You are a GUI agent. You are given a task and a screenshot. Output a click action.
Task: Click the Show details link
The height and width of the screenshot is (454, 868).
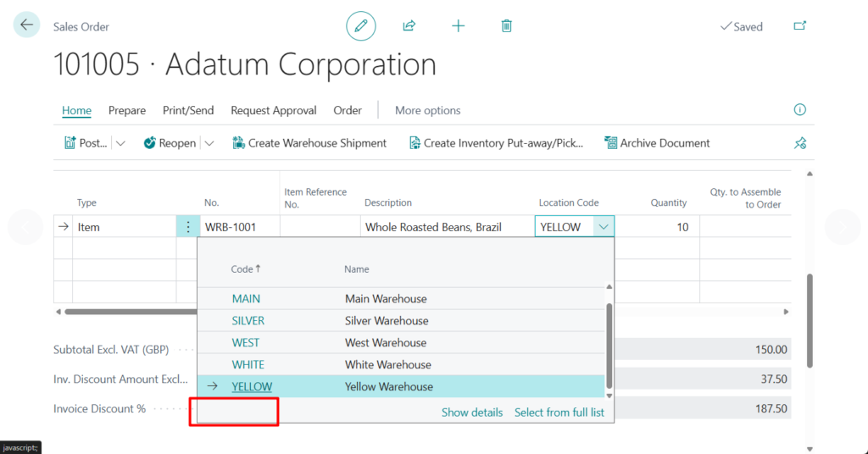click(471, 412)
